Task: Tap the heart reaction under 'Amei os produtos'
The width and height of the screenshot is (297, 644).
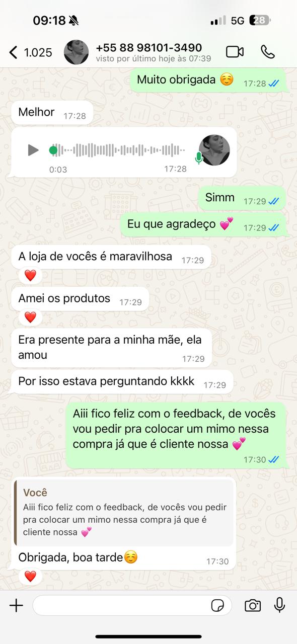Action: tap(30, 317)
